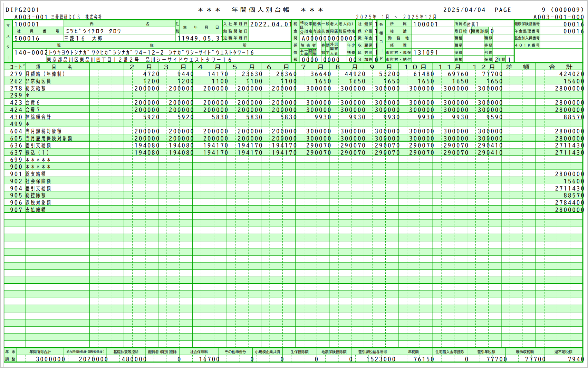
Task: Select the 既徴収税額 label
Action: [x=525, y=352]
